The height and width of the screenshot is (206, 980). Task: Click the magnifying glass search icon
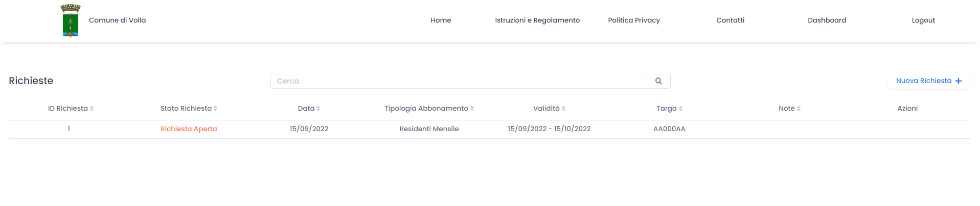658,81
